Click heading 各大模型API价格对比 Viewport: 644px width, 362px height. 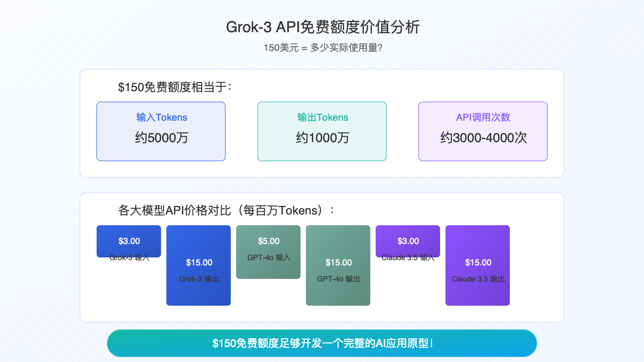click(226, 210)
